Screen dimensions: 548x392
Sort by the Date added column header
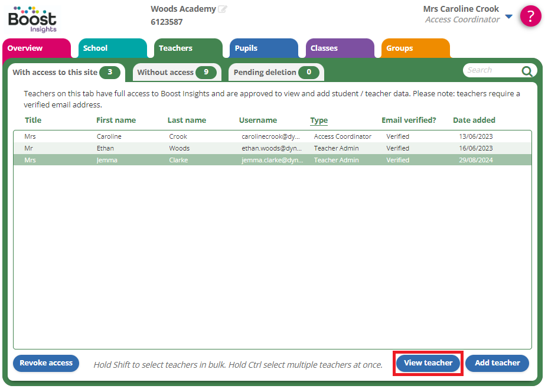click(x=474, y=120)
